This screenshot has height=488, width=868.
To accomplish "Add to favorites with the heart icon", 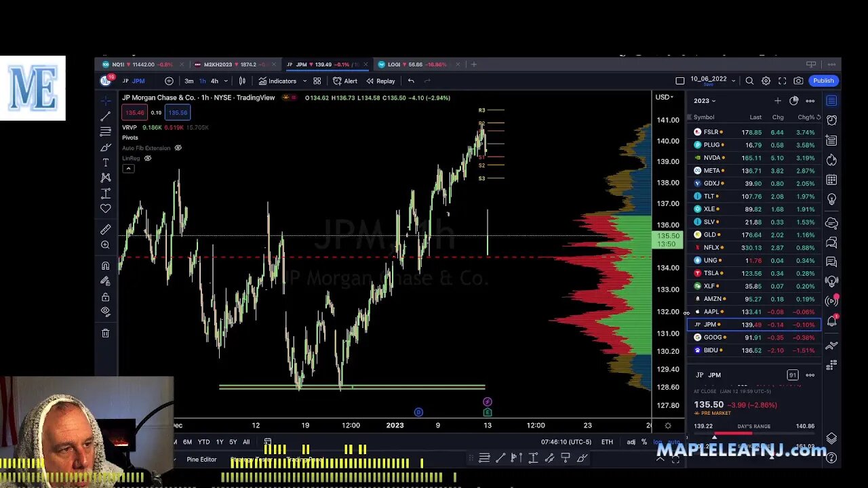I will click(106, 209).
